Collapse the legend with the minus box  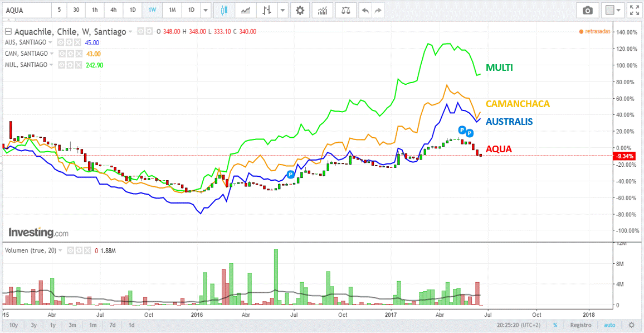point(8,32)
